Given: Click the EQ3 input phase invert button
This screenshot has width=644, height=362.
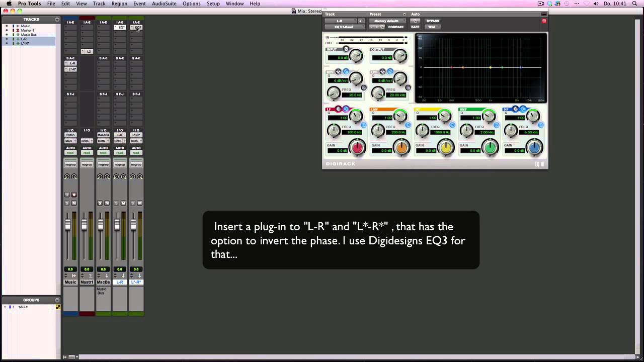Looking at the screenshot, I should (x=346, y=49).
